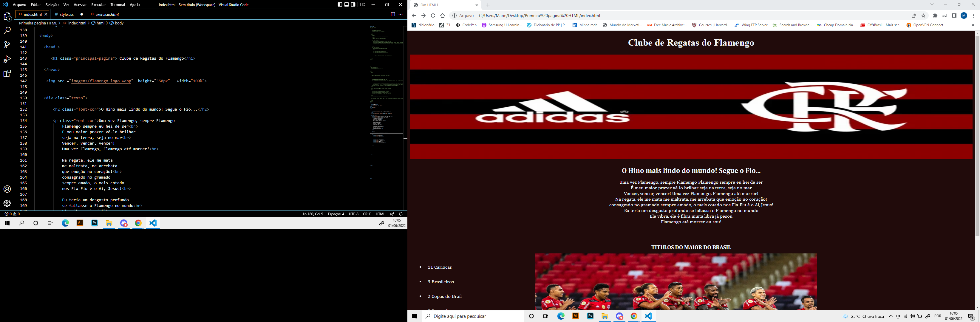This screenshot has width=980, height=322.
Task: Open the editor More Actions ellipsis
Action: [401, 14]
